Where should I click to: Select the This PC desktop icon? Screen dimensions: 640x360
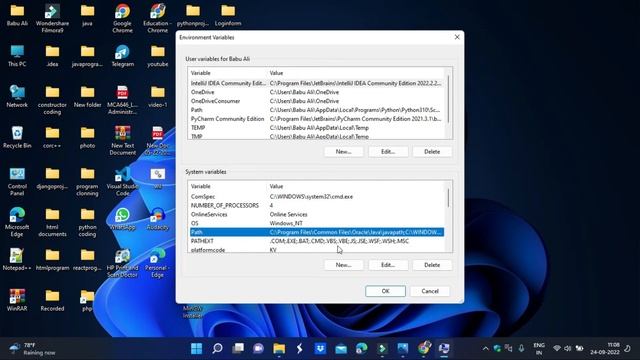[17, 56]
